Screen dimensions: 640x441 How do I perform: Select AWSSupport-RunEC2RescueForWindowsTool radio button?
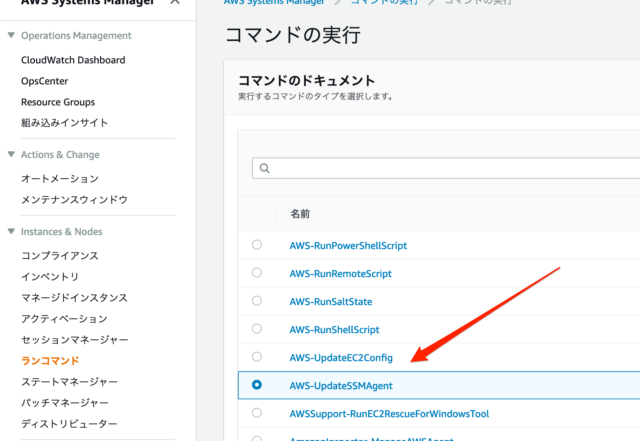pos(257,413)
